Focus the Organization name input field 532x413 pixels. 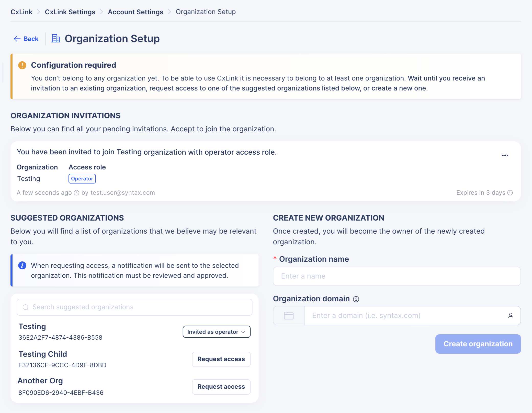[397, 276]
